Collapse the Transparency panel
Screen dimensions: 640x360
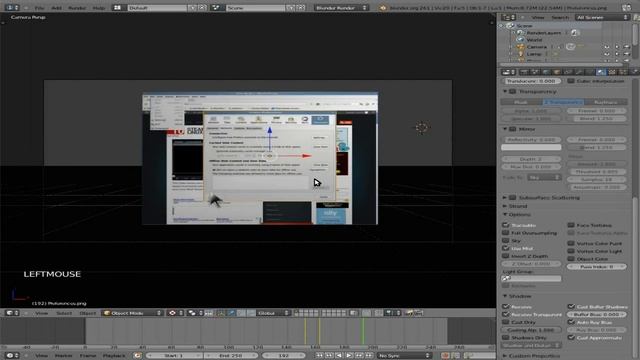(x=505, y=91)
